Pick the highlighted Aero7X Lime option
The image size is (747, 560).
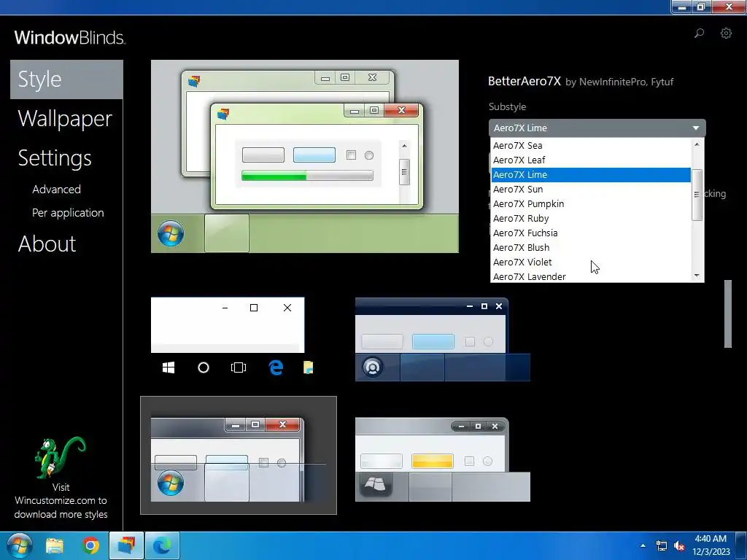tap(591, 175)
